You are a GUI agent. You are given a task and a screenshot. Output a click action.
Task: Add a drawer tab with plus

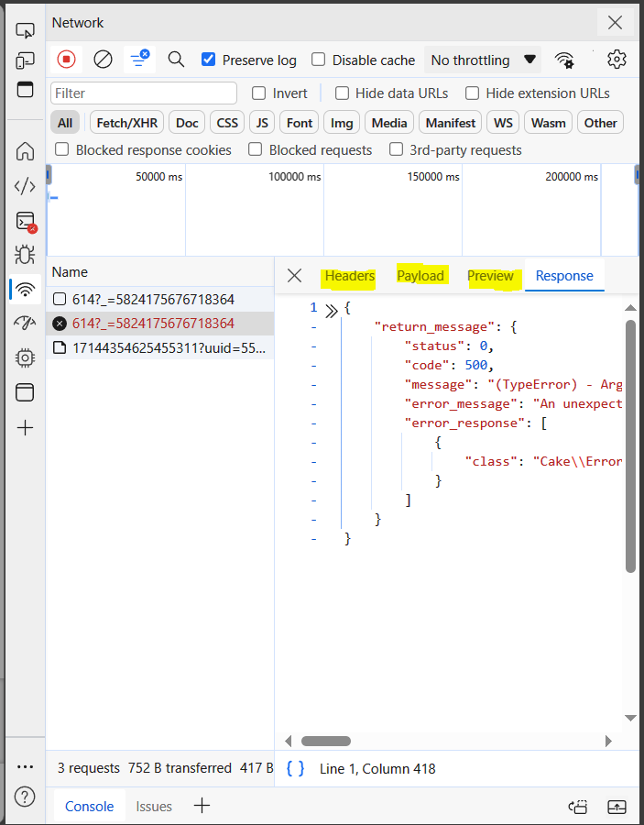pos(202,806)
